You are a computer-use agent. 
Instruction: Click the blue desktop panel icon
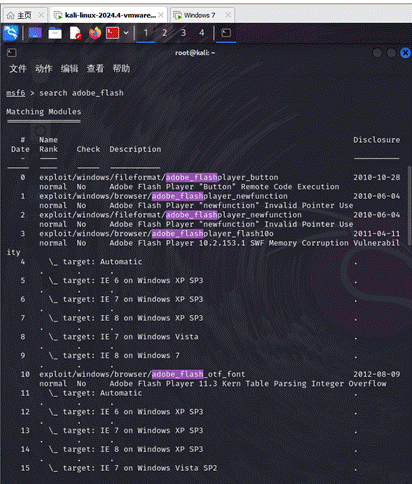[x=35, y=33]
